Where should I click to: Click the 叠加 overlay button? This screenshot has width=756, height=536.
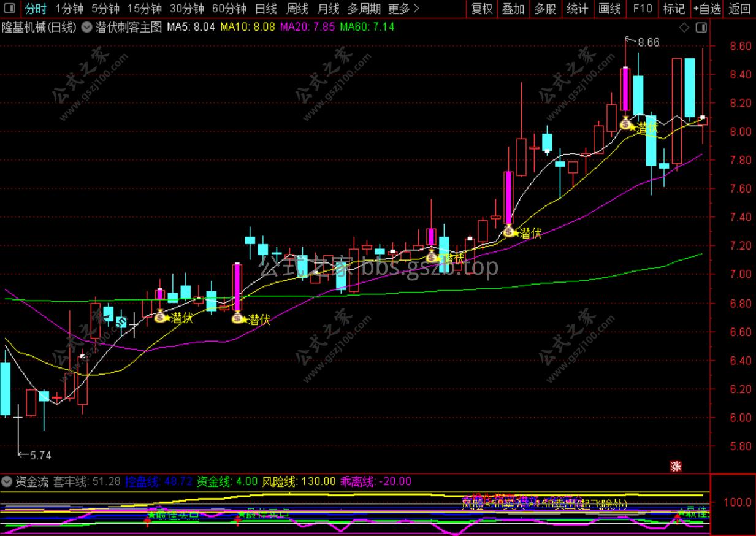click(x=513, y=9)
